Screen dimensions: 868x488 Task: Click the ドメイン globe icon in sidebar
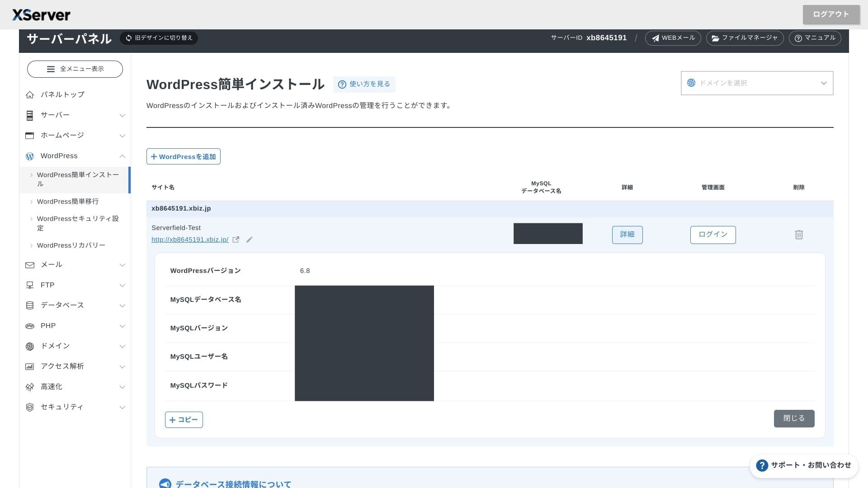pos(30,346)
